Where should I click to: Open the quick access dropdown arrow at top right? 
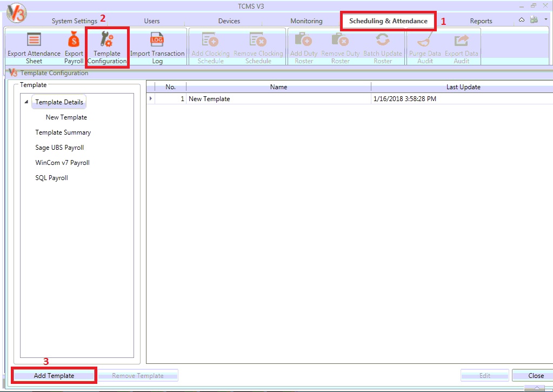point(546,20)
